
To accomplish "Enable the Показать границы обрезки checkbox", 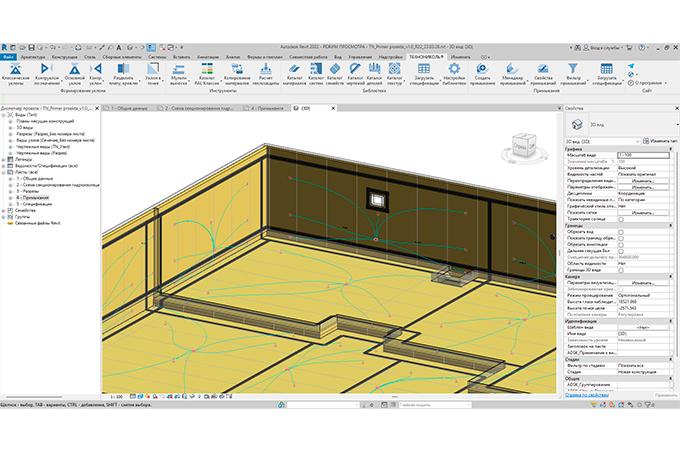I will (x=621, y=238).
